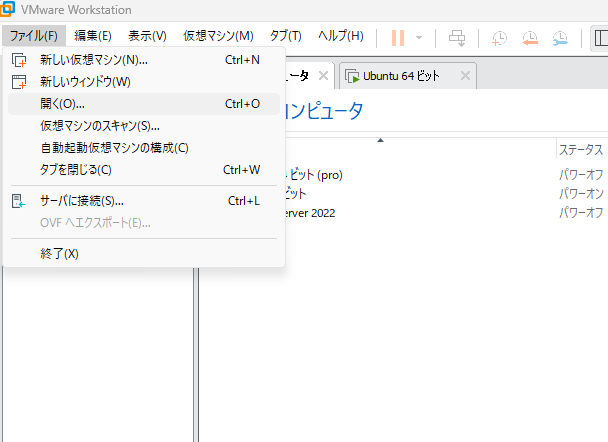Click the ステータス column header

[x=581, y=150]
